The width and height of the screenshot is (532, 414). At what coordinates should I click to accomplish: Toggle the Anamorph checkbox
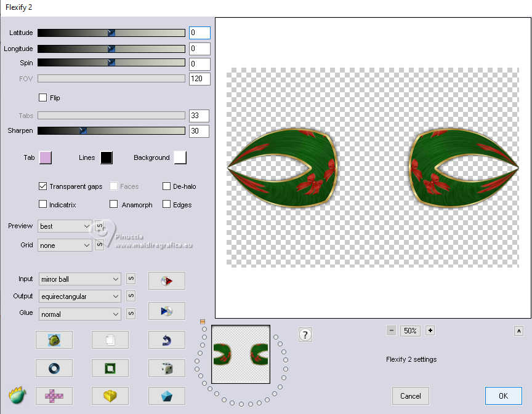pyautogui.click(x=114, y=204)
